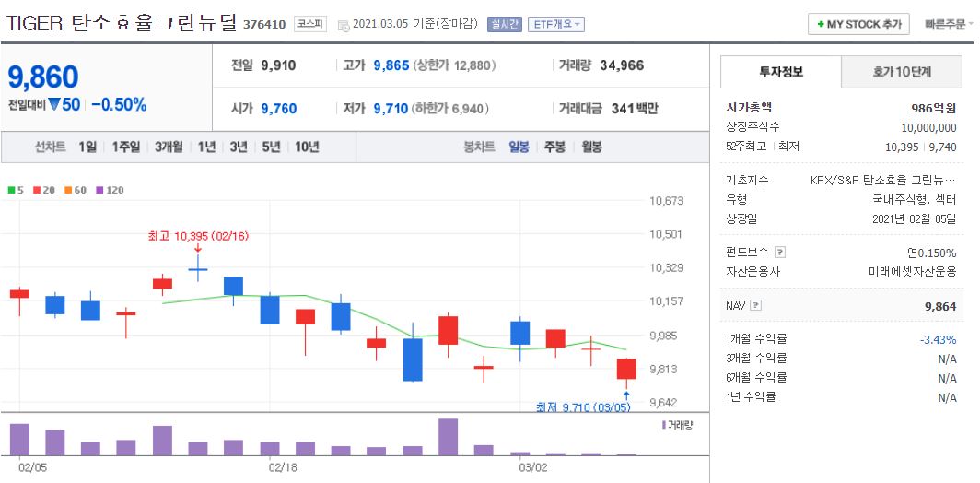Screen dimensions: 980x483
Task: Click the -0.50% change percentage
Action: pos(119,105)
